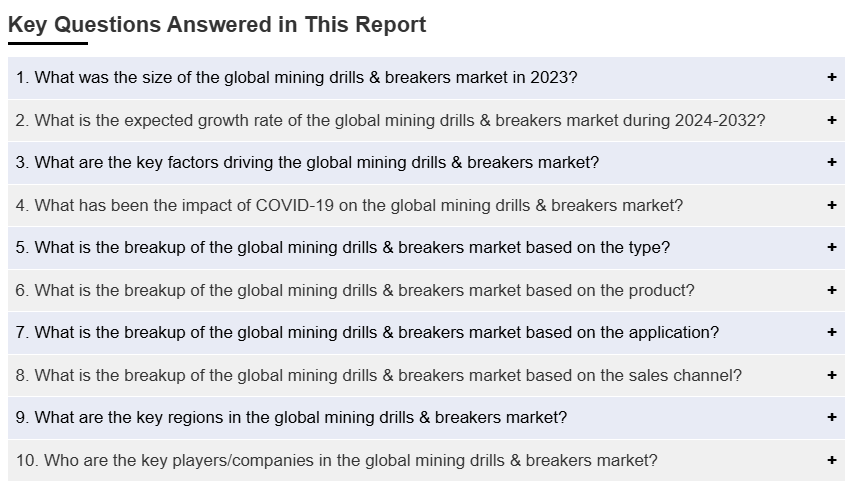852x486 pixels.
Task: Expand question 7 breakup based on application
Action: click(367, 332)
